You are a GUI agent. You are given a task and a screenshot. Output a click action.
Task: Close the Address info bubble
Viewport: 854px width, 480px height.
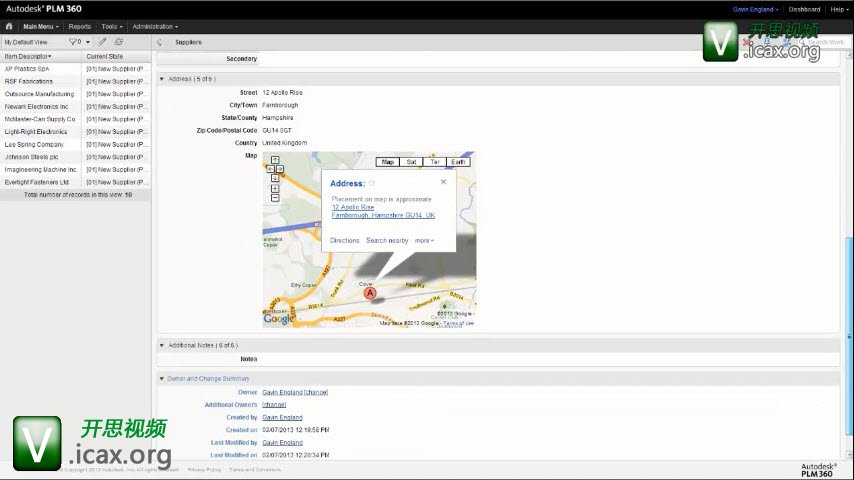point(443,182)
